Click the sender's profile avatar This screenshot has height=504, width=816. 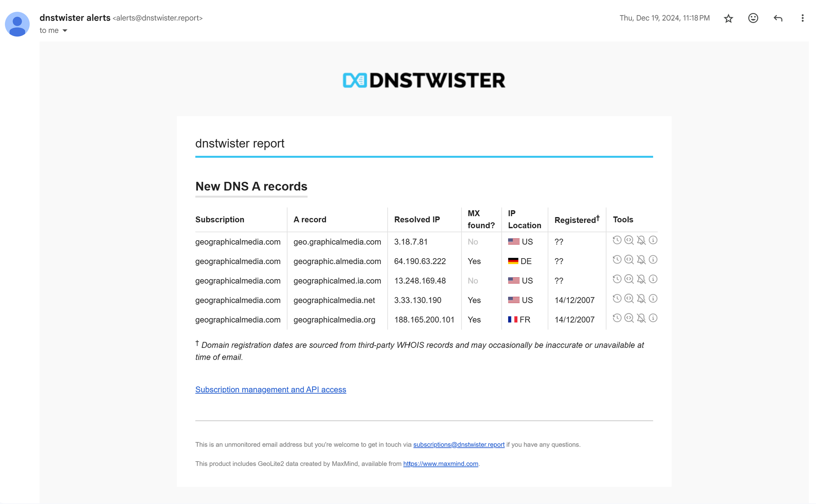(17, 24)
